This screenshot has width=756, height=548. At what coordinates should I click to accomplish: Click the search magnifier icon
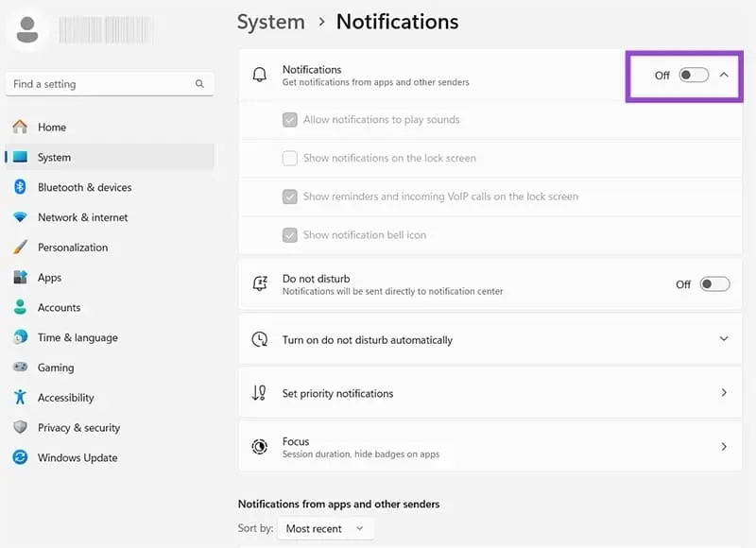tap(199, 84)
